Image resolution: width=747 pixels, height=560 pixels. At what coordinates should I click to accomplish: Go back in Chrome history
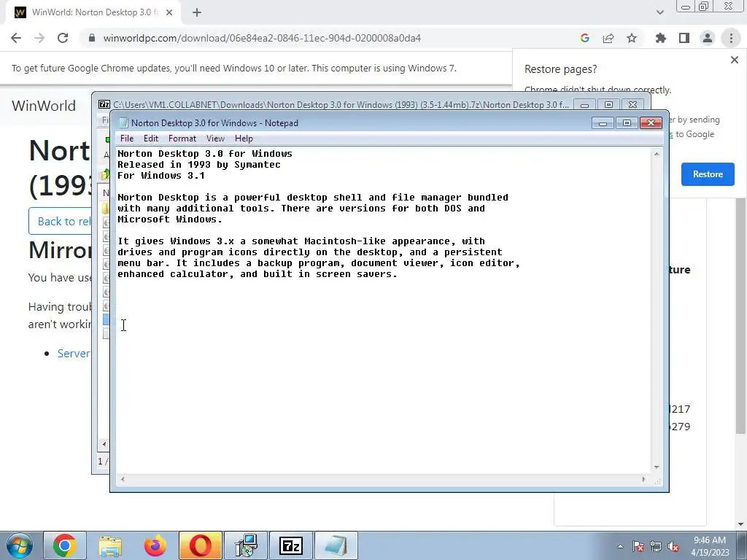16,38
